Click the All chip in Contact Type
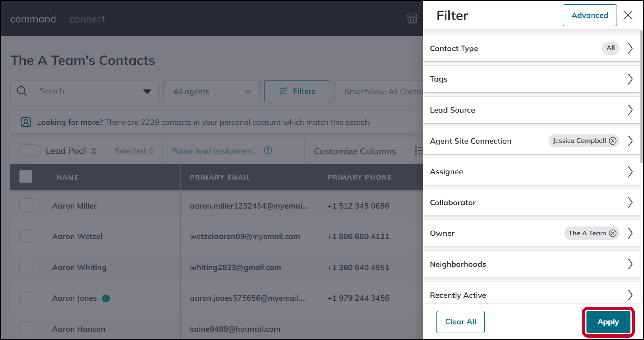Image resolution: width=644 pixels, height=340 pixels. click(x=610, y=48)
